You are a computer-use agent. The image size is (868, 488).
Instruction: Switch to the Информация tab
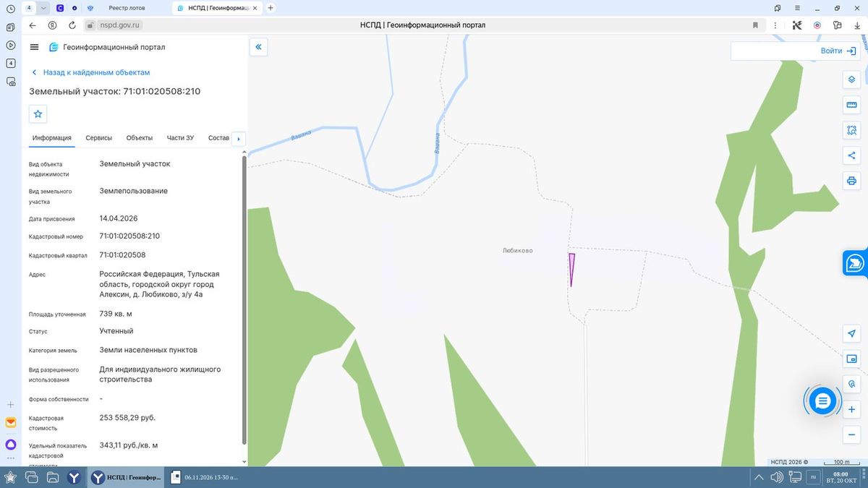51,138
